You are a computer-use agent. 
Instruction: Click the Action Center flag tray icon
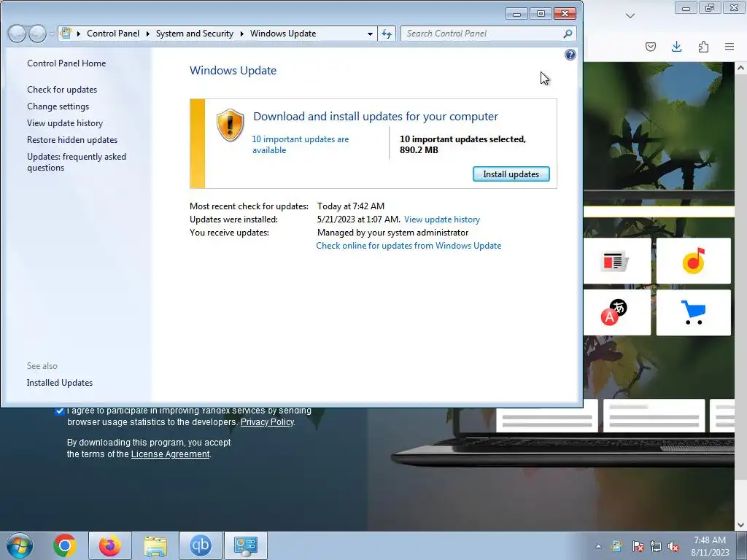[638, 546]
